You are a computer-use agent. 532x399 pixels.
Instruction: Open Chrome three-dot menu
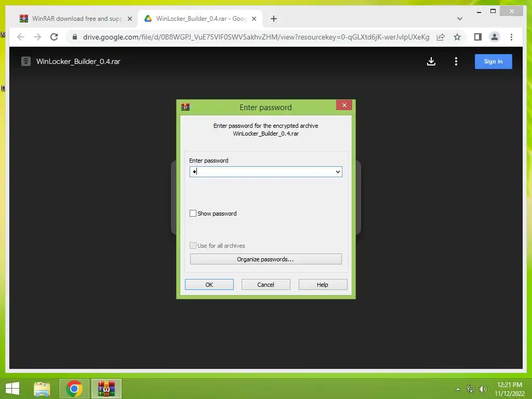click(x=511, y=37)
